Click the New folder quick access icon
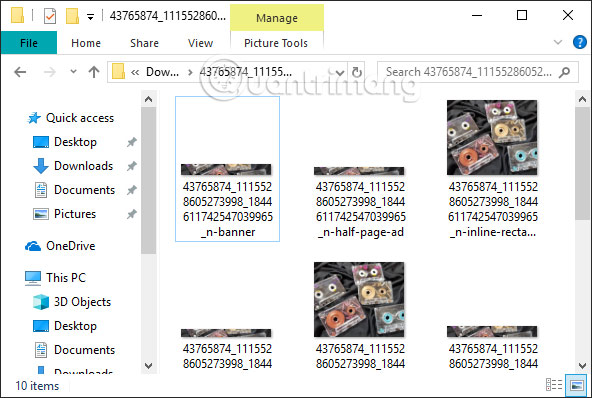Screen dimensions: 592x398 tap(72, 16)
